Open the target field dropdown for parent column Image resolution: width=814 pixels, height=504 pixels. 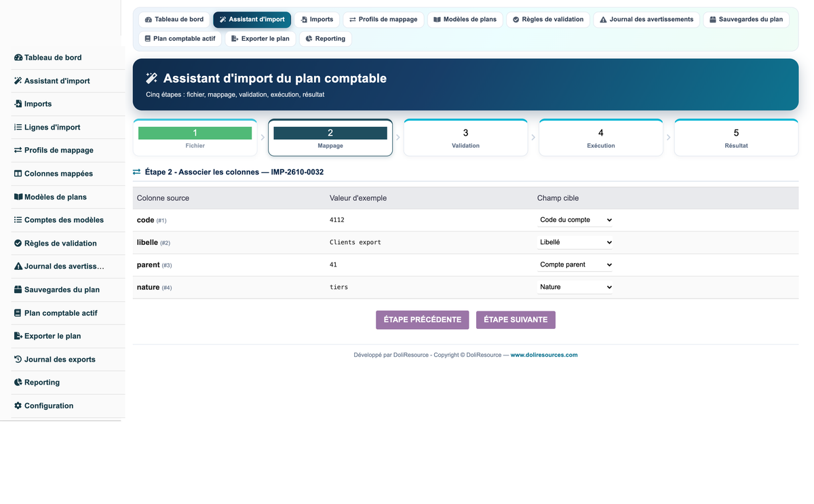[x=575, y=265]
